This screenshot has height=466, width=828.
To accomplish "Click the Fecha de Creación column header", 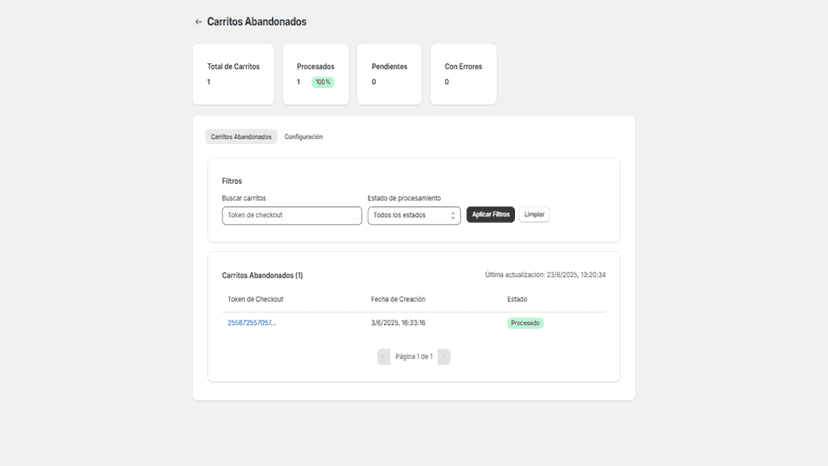I will pyautogui.click(x=398, y=299).
